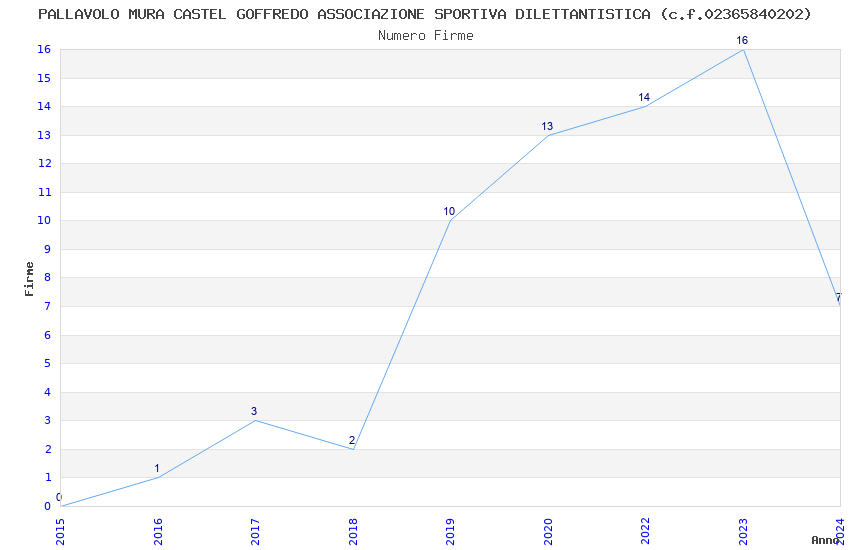Click x-axis year label 2016
The image size is (850, 550).
point(158,532)
